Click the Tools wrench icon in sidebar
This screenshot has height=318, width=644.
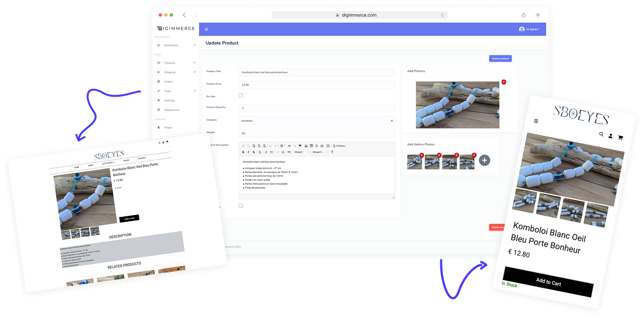click(159, 91)
